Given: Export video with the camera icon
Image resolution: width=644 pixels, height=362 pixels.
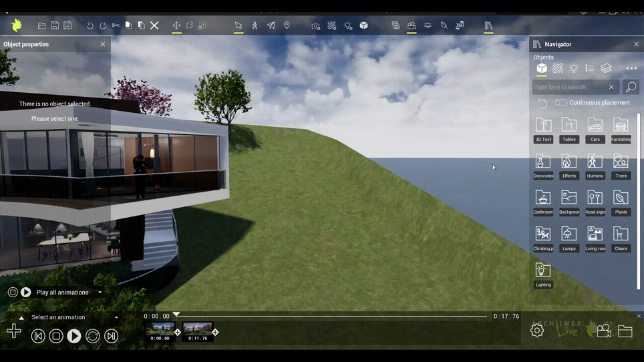Looking at the screenshot, I should coord(604,331).
